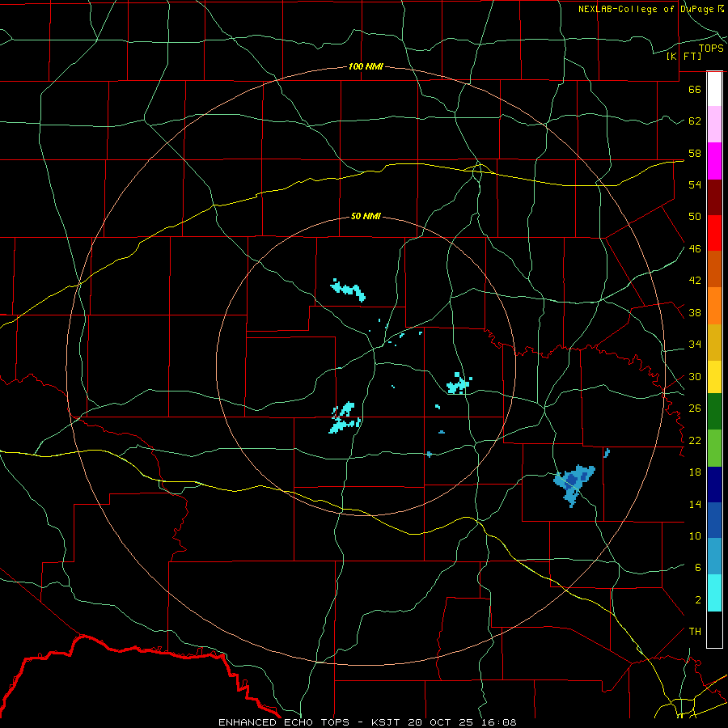Click legend value 10
The image size is (728, 728).
(695, 535)
